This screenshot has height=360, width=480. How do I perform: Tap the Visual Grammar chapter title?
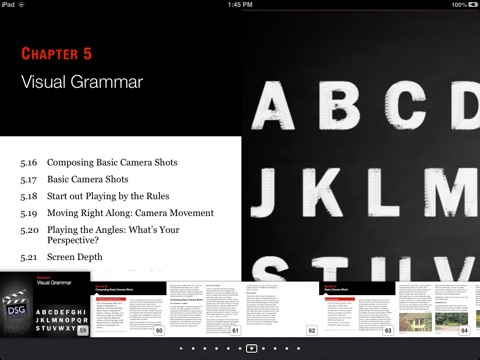pos(82,82)
